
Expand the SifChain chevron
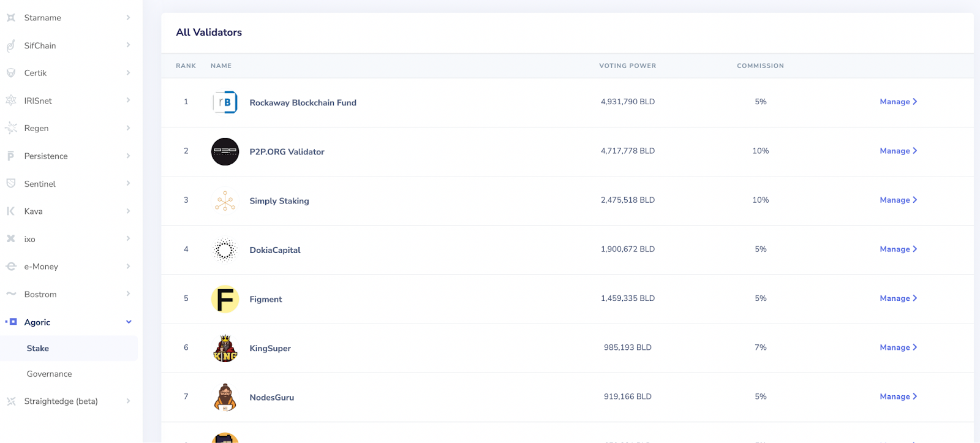pos(128,45)
